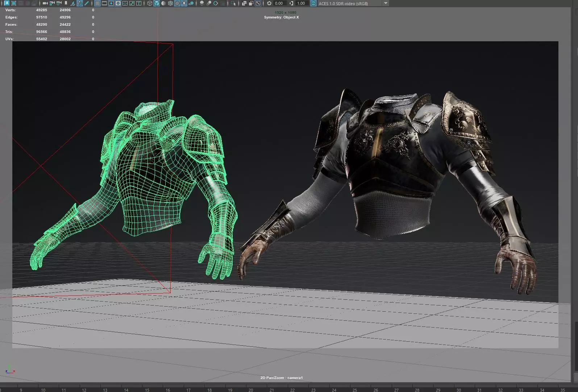This screenshot has height=392, width=578.
Task: Toggle the view transform ON button
Action: (313, 3)
